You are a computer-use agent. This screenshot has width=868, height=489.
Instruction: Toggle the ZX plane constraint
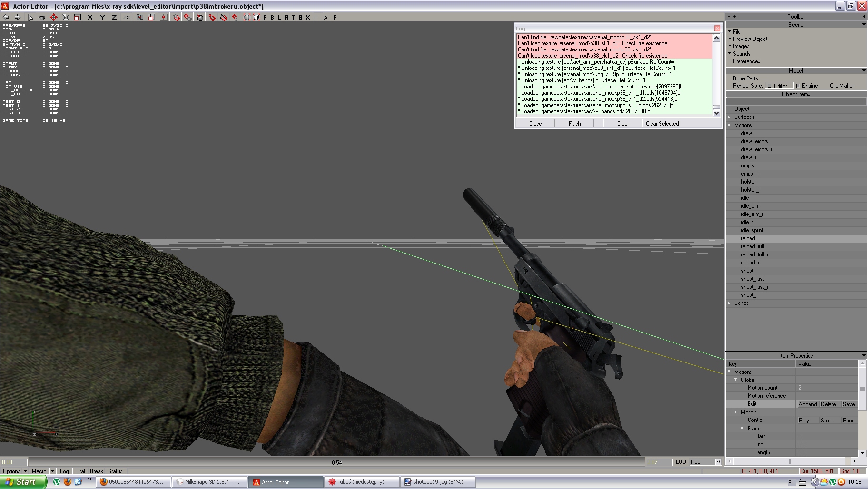(x=127, y=17)
